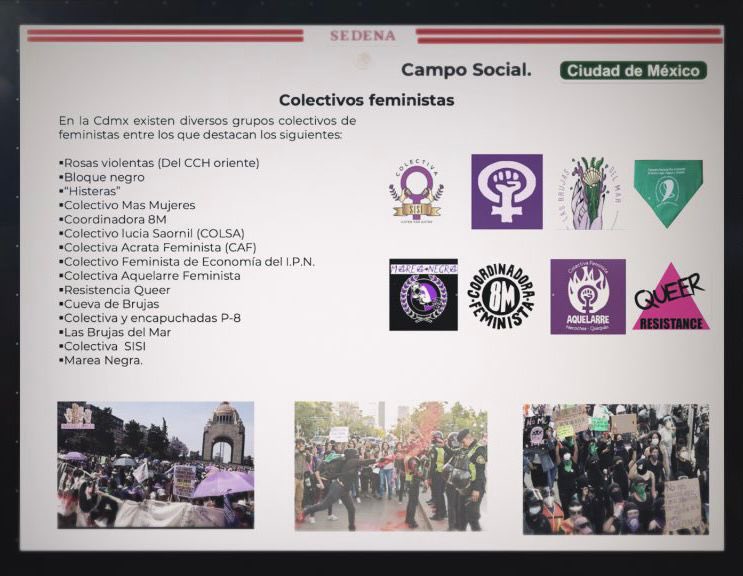743x576 pixels.
Task: Click the green bandana pañuelo image
Action: coord(668,194)
